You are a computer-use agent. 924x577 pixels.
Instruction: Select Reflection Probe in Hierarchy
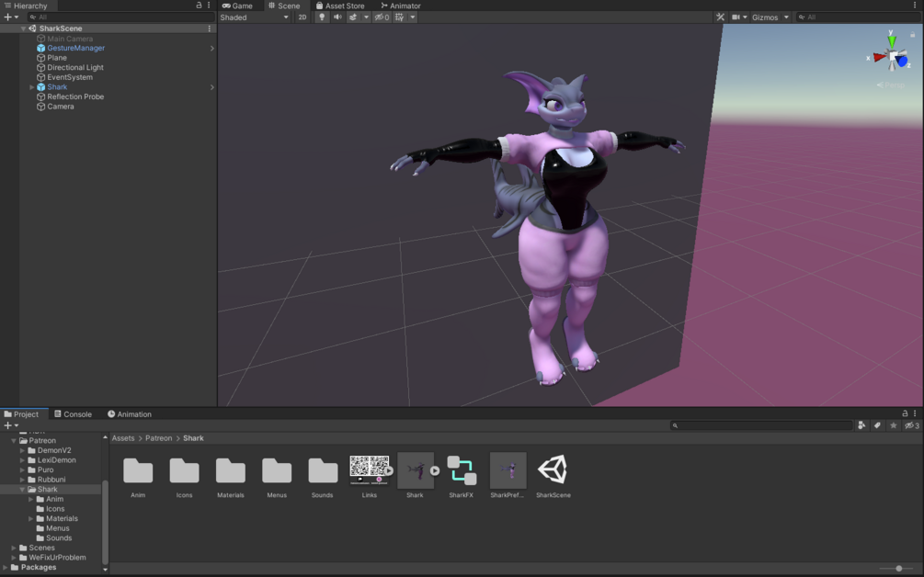75,96
